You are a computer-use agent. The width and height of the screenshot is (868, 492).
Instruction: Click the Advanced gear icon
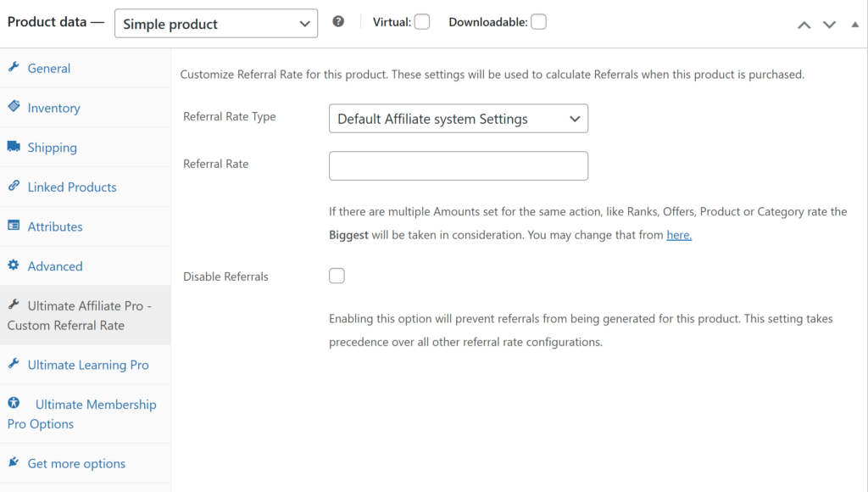pos(14,266)
